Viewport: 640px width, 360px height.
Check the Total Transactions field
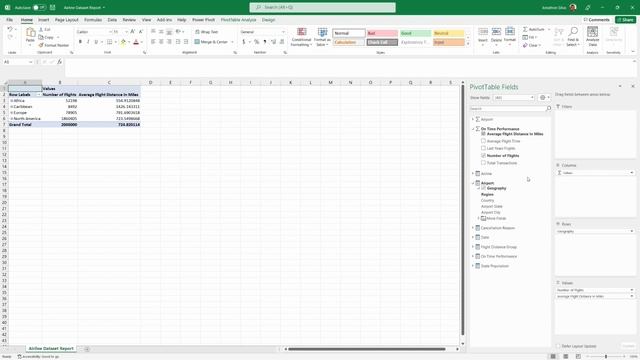(x=483, y=163)
